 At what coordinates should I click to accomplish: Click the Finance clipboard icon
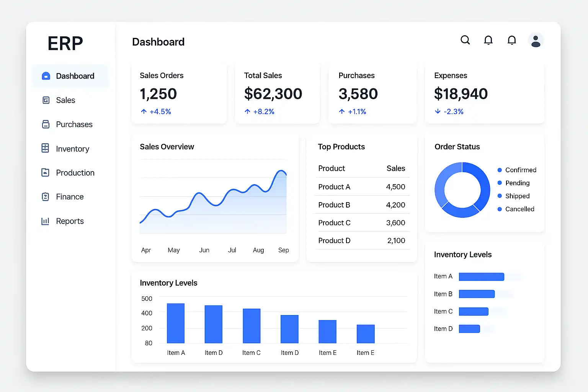coord(45,197)
